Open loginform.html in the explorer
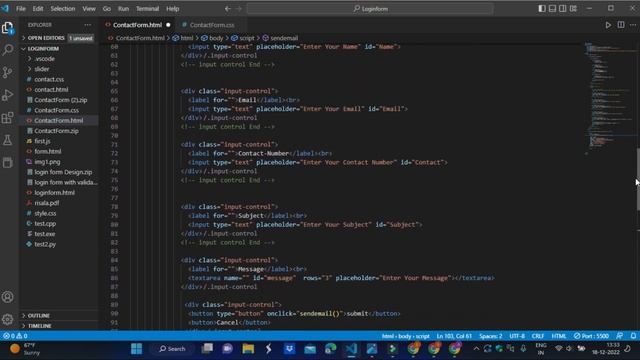This screenshot has width=640, height=360. coord(54,193)
